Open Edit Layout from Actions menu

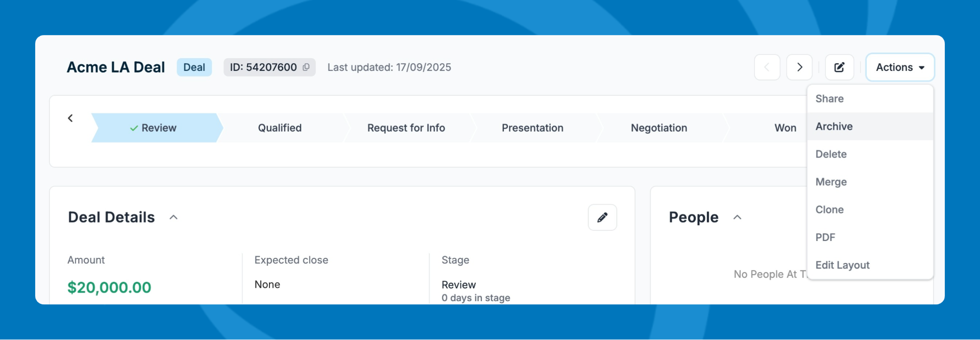(x=842, y=265)
